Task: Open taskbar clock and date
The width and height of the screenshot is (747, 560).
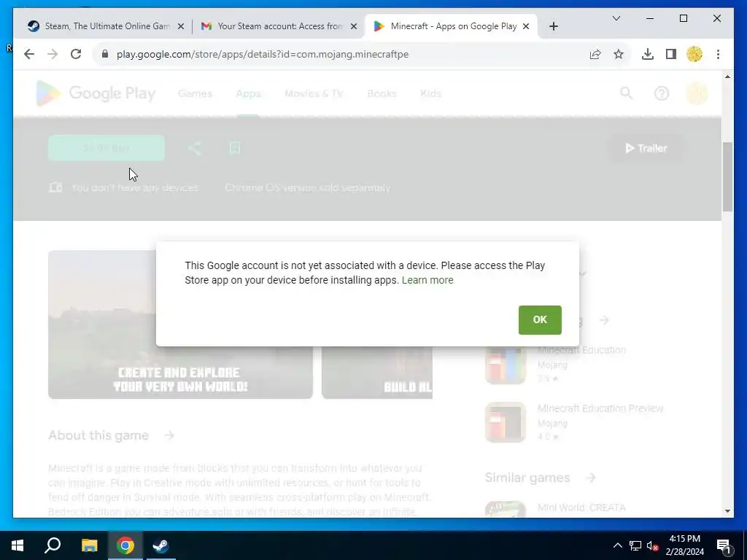Action: pos(684,545)
